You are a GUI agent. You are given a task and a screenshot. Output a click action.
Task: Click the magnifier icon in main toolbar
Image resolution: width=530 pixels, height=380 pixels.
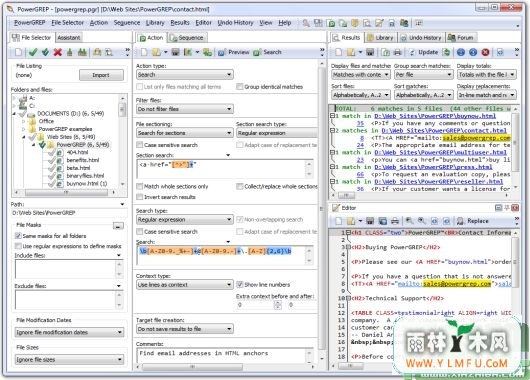point(306,23)
